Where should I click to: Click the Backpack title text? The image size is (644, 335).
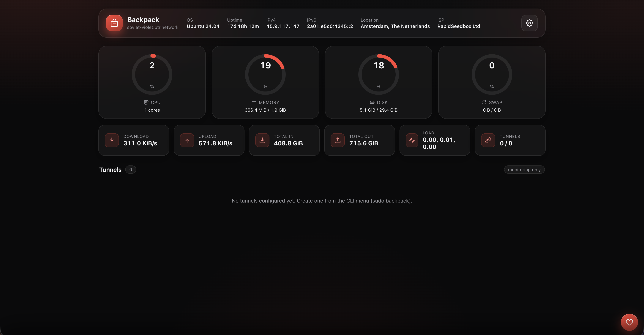[x=143, y=20]
